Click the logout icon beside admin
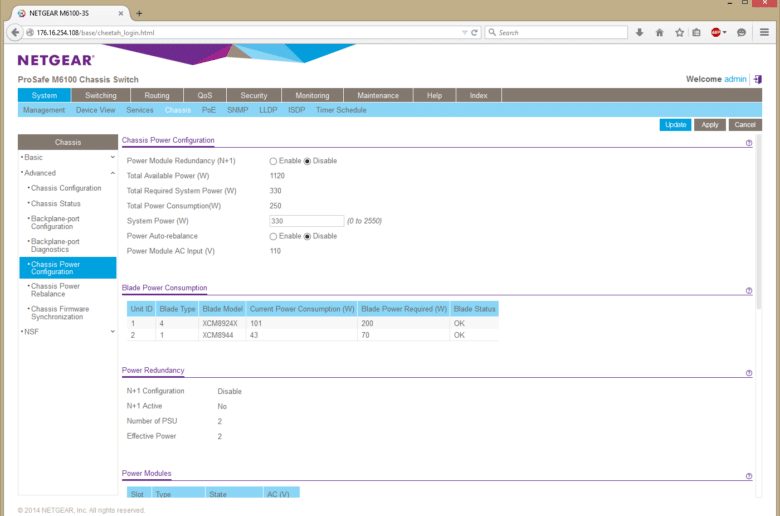The height and width of the screenshot is (516, 780). click(758, 79)
